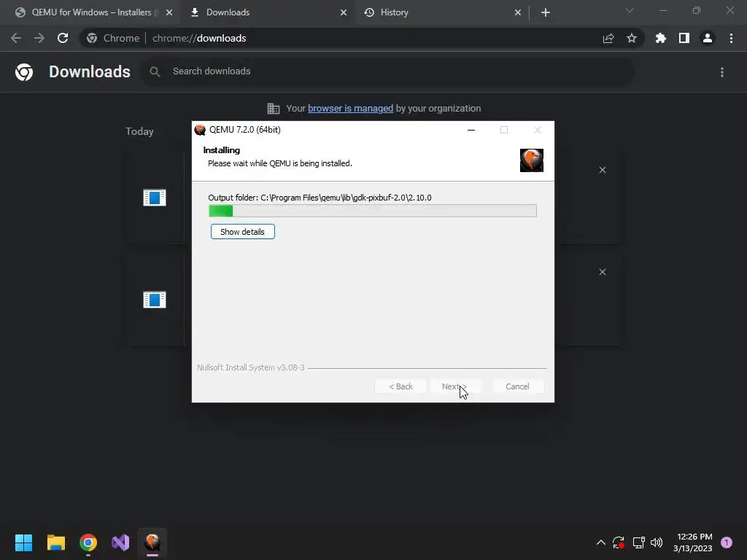Click "Nullsoft Install System v3.08-3" text
Screen dimensions: 747x560
[251, 367]
